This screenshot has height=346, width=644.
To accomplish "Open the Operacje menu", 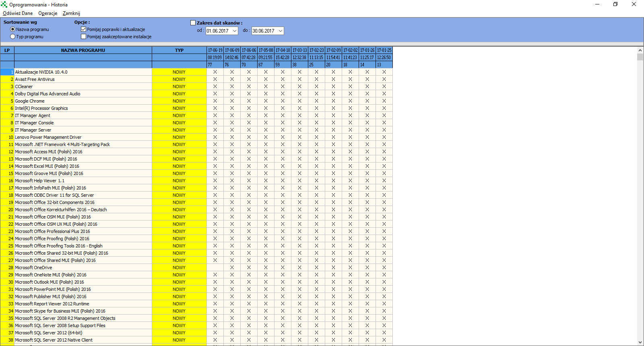I will click(48, 13).
